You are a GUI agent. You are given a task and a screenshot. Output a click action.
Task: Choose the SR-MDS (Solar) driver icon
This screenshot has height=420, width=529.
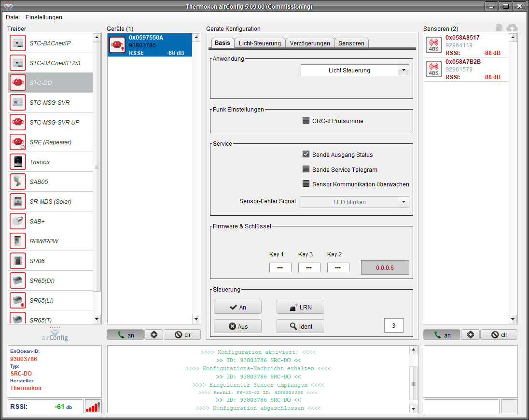(x=18, y=201)
